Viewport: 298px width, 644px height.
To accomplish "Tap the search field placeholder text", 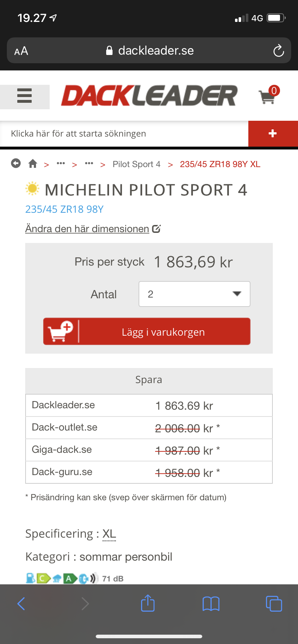I will (x=78, y=134).
